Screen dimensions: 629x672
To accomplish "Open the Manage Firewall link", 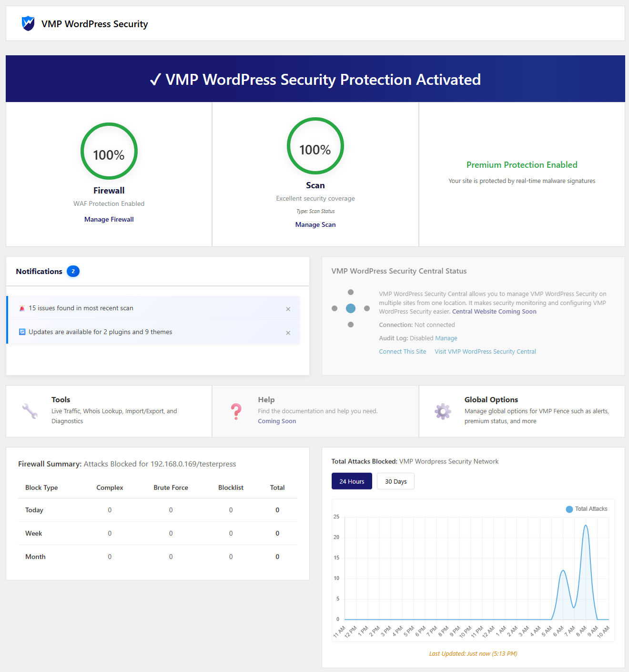I will [109, 219].
